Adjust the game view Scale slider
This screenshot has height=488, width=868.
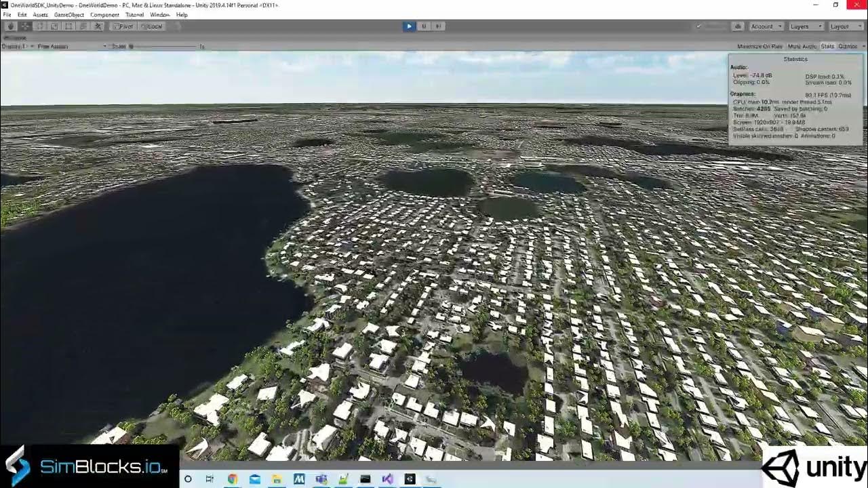click(x=164, y=46)
